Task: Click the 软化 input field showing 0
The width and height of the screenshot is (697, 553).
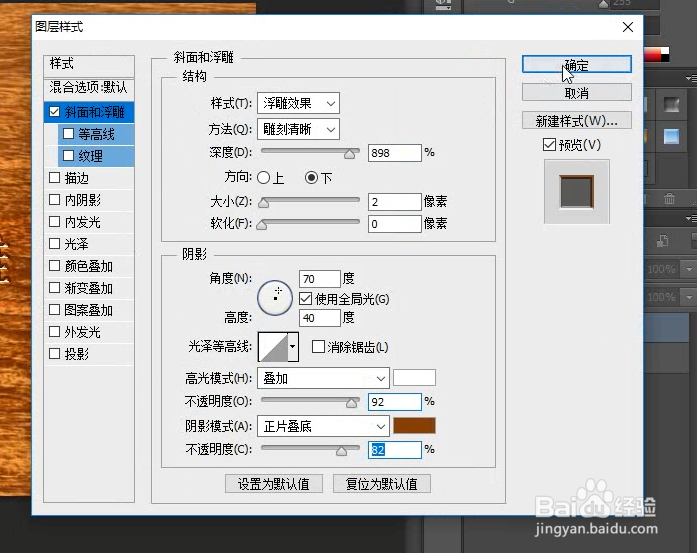Action: (394, 224)
